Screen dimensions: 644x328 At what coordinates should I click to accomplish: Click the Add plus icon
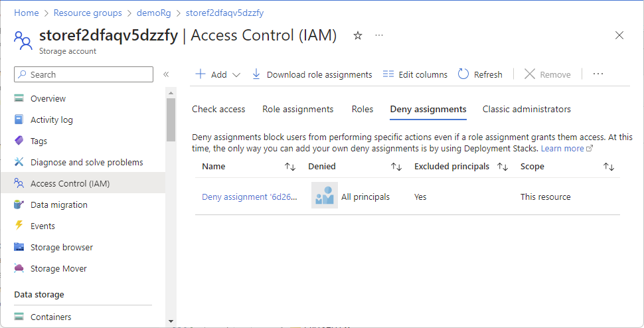(x=201, y=74)
